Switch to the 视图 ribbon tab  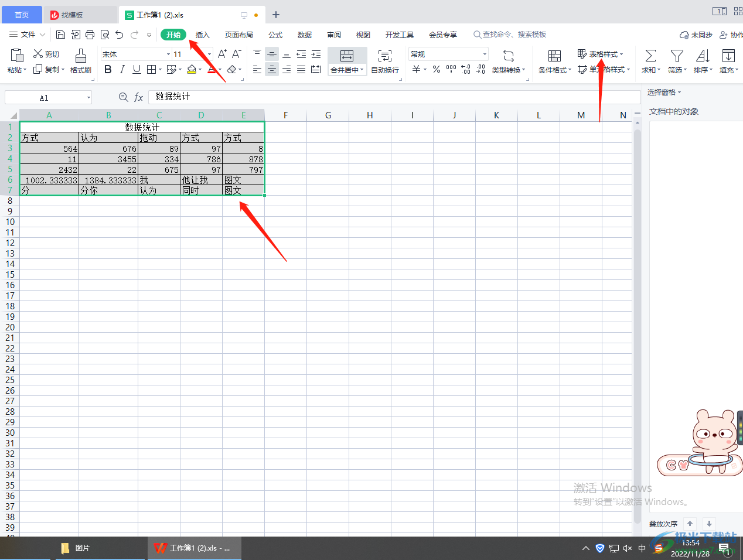tap(363, 35)
